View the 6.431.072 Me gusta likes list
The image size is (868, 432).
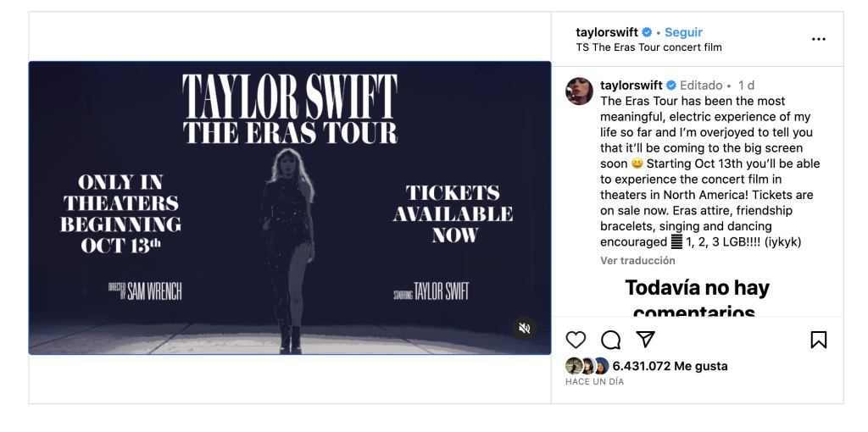click(x=670, y=366)
